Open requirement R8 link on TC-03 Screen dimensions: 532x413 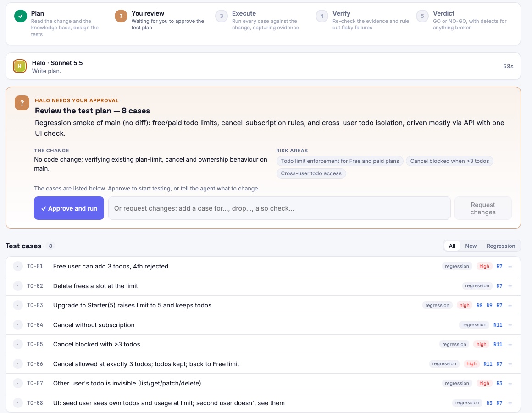(479, 306)
